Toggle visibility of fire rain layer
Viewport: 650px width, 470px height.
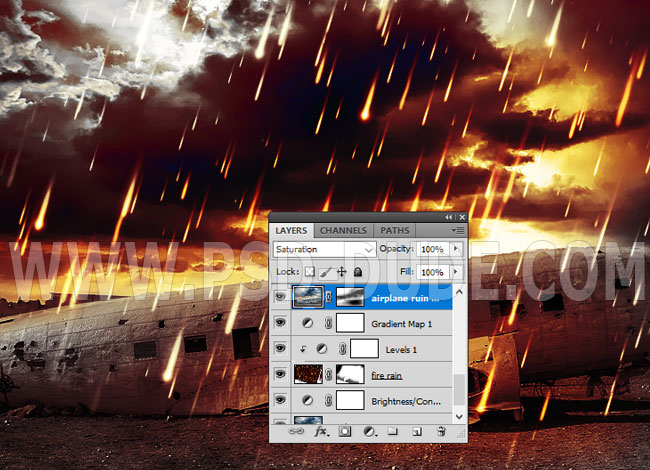pos(280,375)
